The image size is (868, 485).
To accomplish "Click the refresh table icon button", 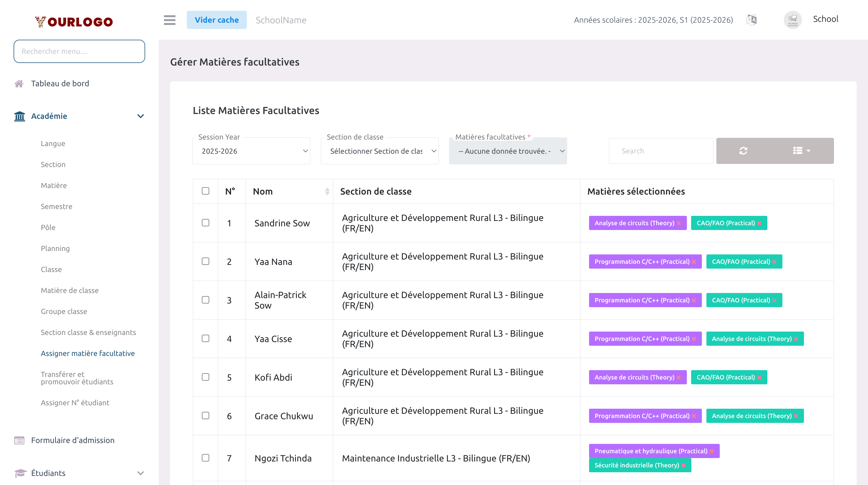I will pyautogui.click(x=743, y=151).
